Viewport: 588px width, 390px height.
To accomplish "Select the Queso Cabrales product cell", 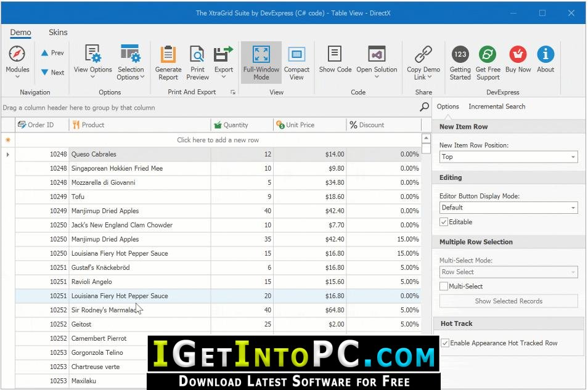I will (x=140, y=154).
